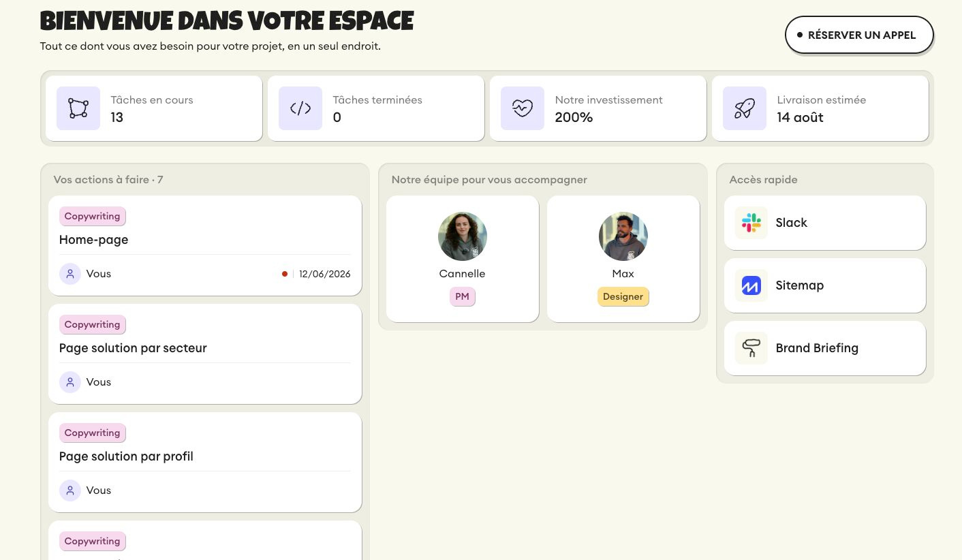This screenshot has height=560, width=962.
Task: Click the code icon beside Tâches terminées
Action: [300, 108]
